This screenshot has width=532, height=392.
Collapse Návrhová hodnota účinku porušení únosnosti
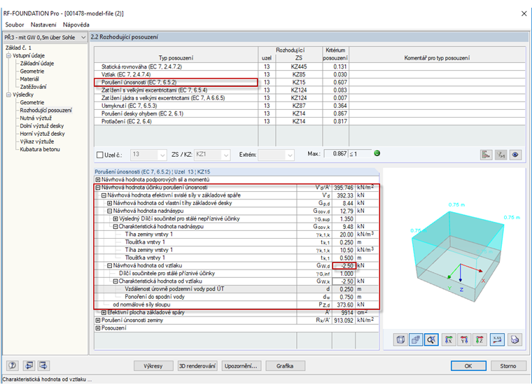tap(98, 188)
